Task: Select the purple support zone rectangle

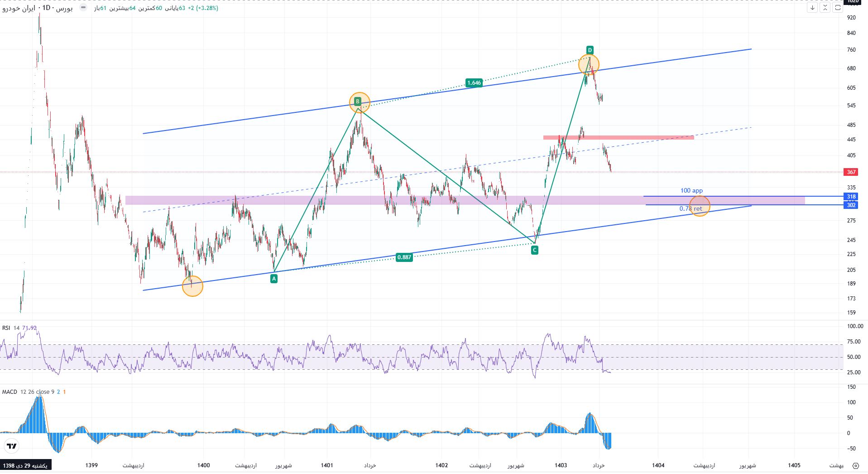Action: coord(465,200)
